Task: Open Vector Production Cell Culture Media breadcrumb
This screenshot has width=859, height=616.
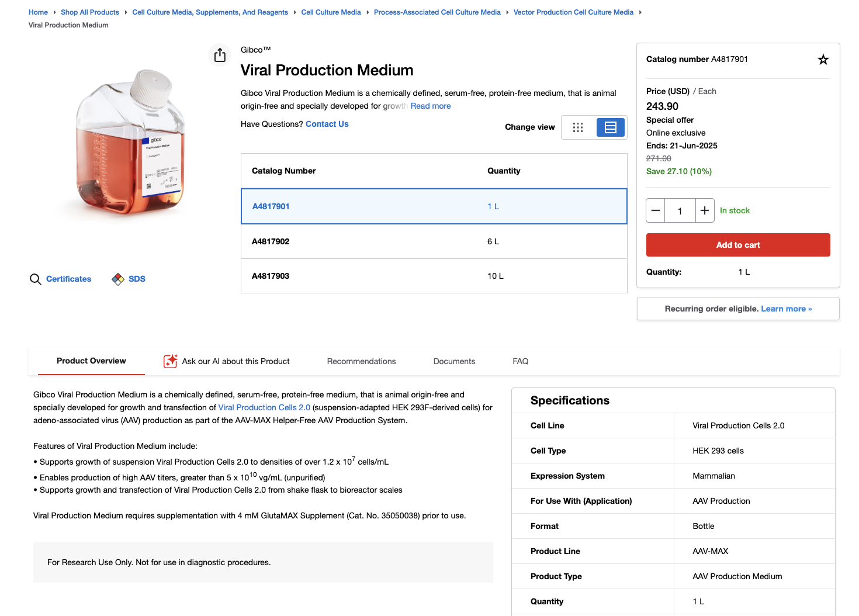Action: (573, 12)
